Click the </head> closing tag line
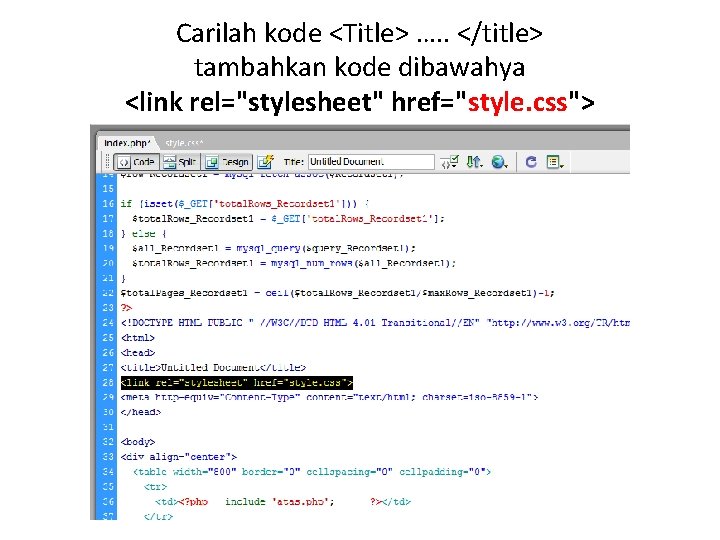The image size is (720, 540). click(141, 412)
